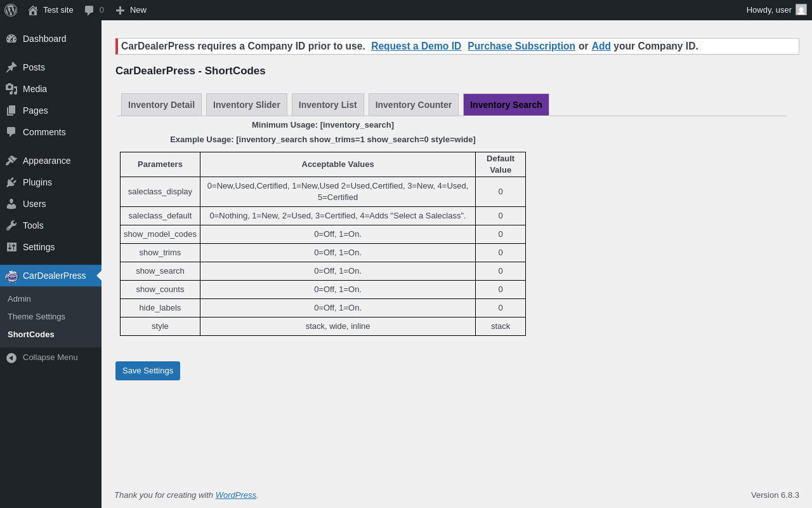Select the show_model_codes parameter cell

pyautogui.click(x=160, y=234)
